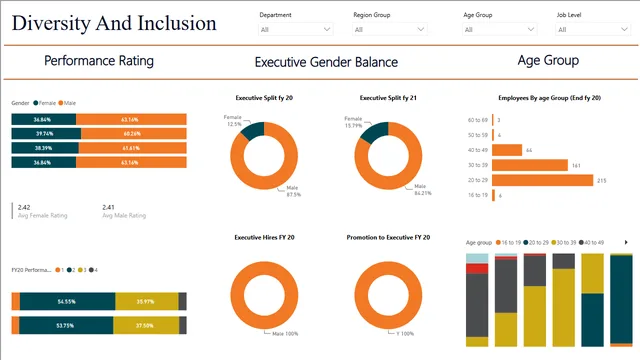The image size is (640, 360).
Task: Select rating 3 legend marker in FY20 Performance
Action: 80,270
